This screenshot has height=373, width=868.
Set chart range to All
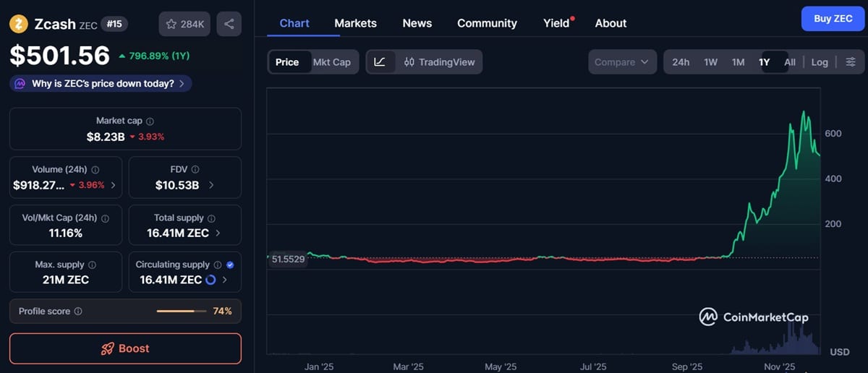790,62
